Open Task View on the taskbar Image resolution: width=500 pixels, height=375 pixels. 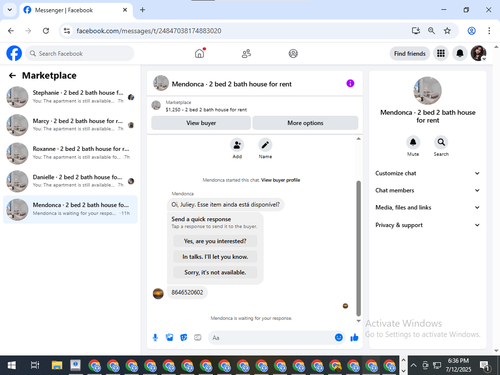pos(35,365)
